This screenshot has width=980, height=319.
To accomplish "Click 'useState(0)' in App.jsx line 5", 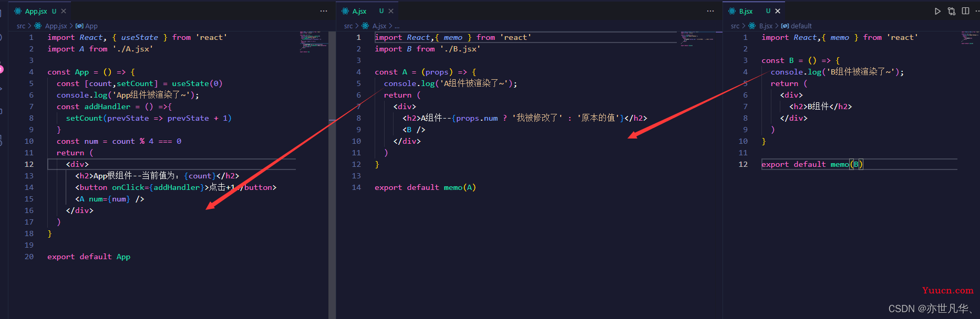I will [x=197, y=83].
